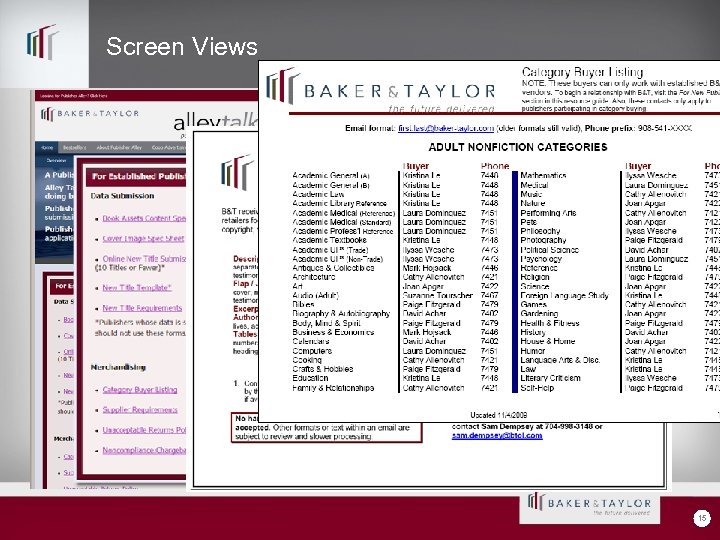Click the Baker & Taylor logo on alleytalk page
This screenshot has width=720, height=540.
(x=90, y=113)
